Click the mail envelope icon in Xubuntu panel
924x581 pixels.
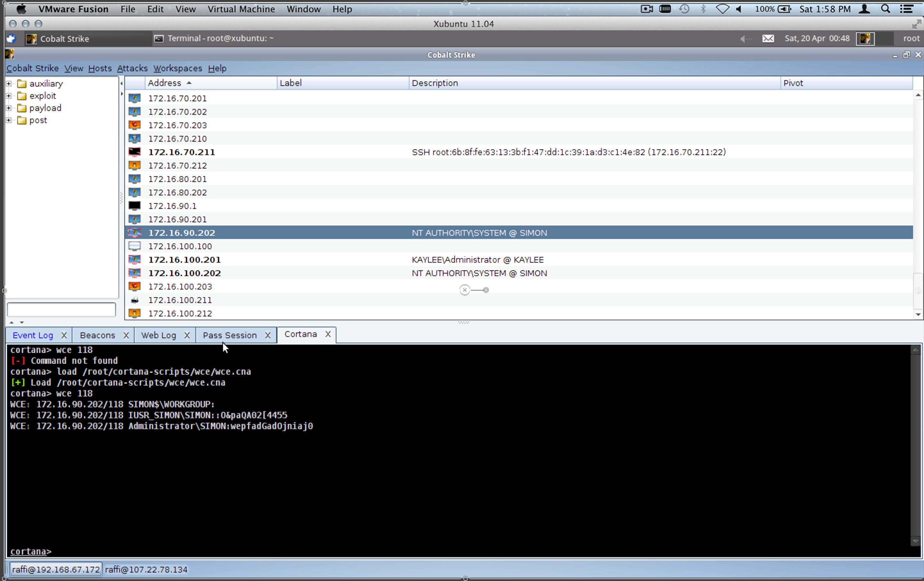coord(768,38)
